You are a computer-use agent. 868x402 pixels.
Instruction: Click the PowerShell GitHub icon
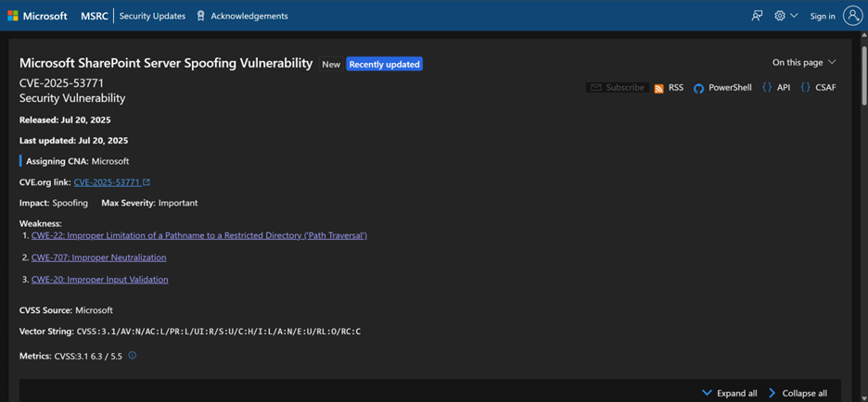click(698, 88)
